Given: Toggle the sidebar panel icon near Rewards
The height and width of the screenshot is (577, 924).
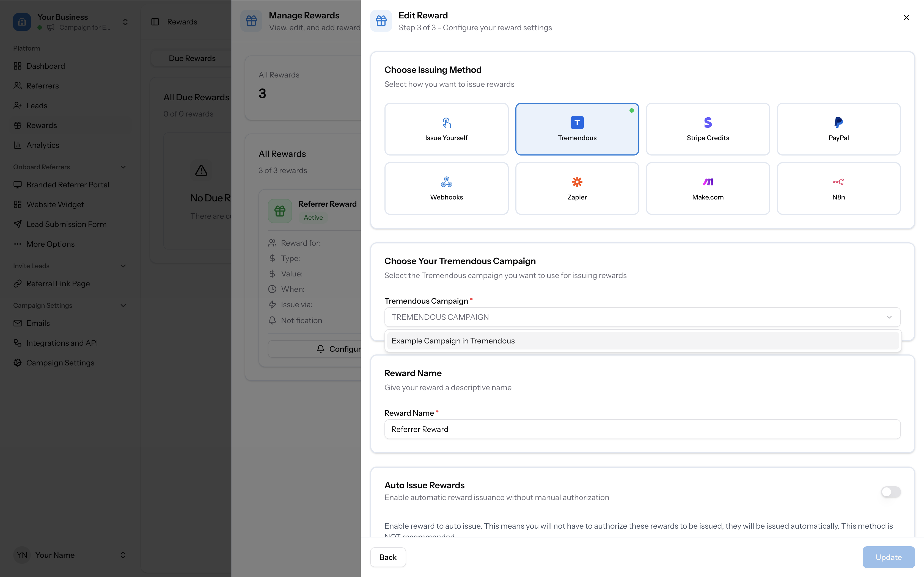Looking at the screenshot, I should tap(155, 22).
